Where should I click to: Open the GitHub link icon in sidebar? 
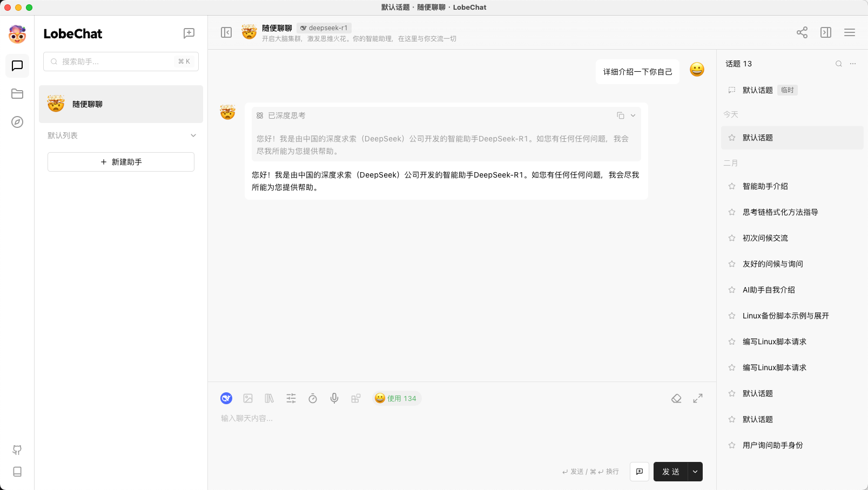coord(17,450)
